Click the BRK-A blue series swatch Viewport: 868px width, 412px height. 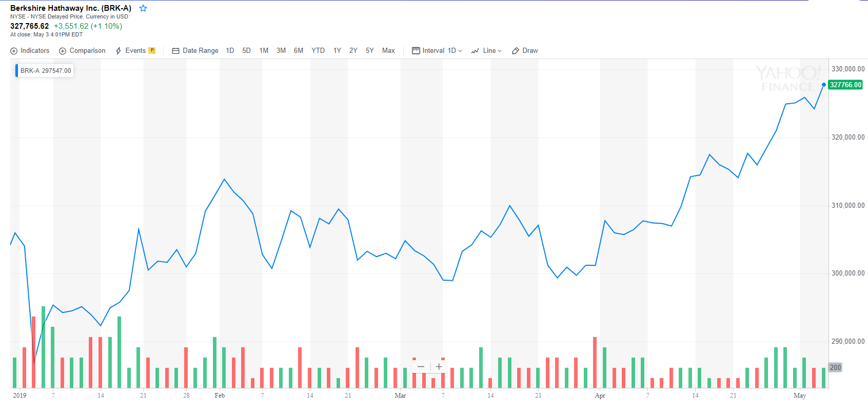click(17, 70)
